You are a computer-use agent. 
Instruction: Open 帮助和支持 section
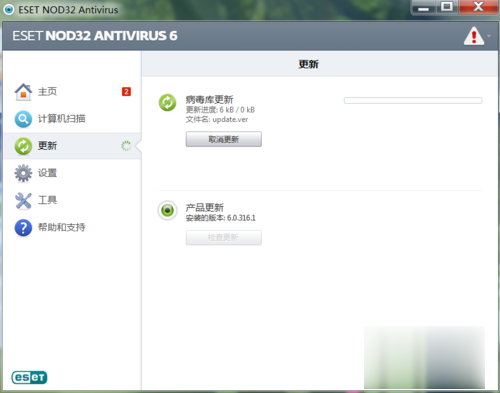pos(62,227)
